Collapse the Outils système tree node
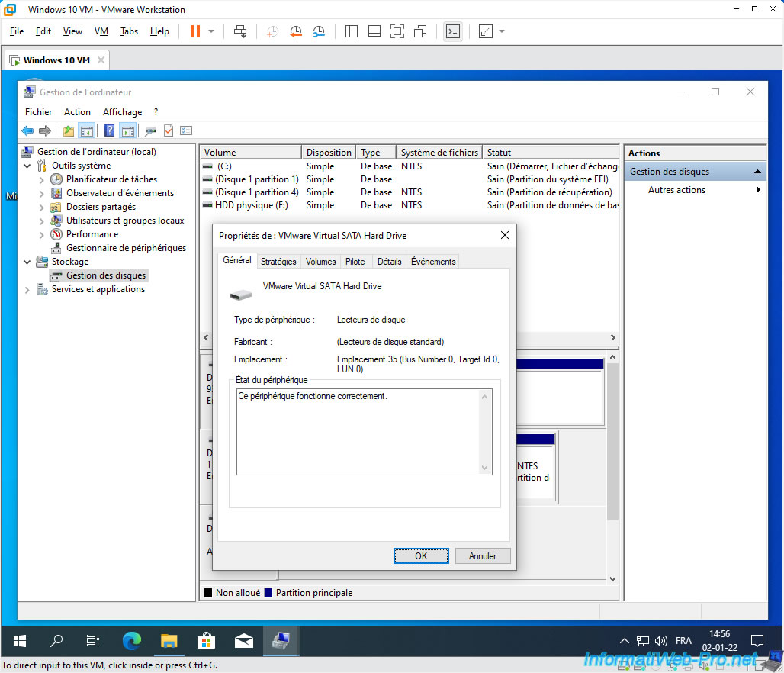Screen dimensions: 784x673 click(x=27, y=166)
